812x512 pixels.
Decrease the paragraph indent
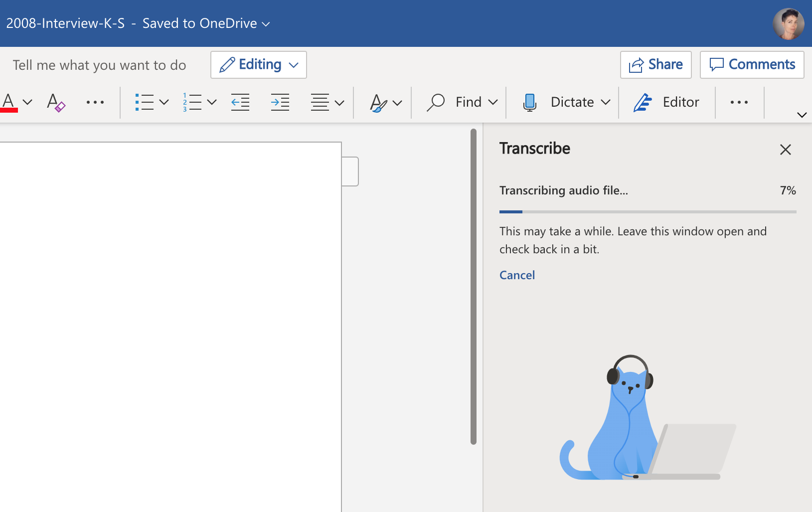pyautogui.click(x=240, y=102)
